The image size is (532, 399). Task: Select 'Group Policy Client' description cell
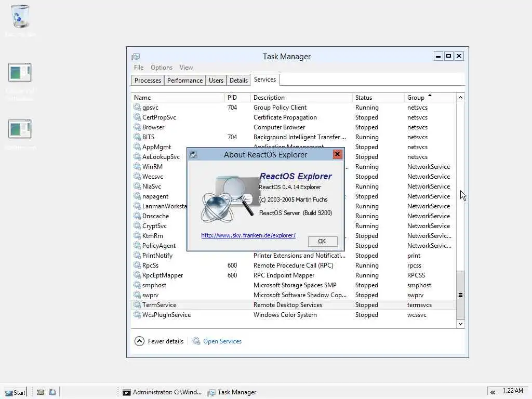pos(280,107)
